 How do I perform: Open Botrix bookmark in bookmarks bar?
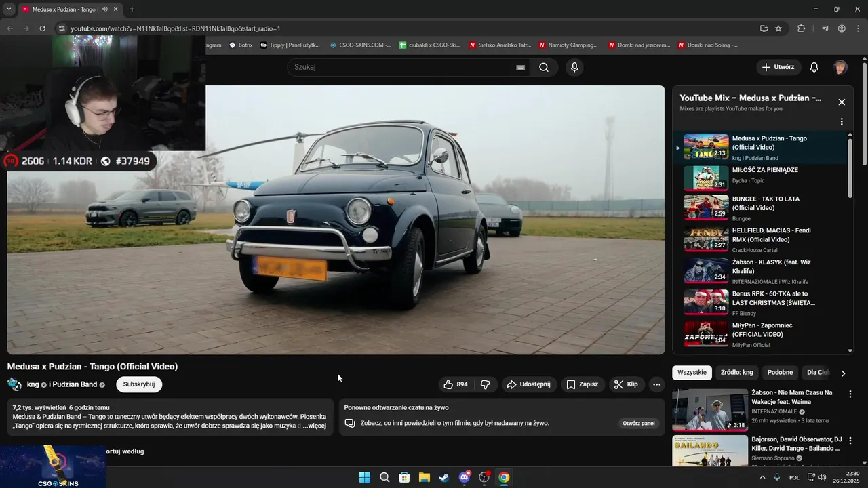(x=241, y=45)
